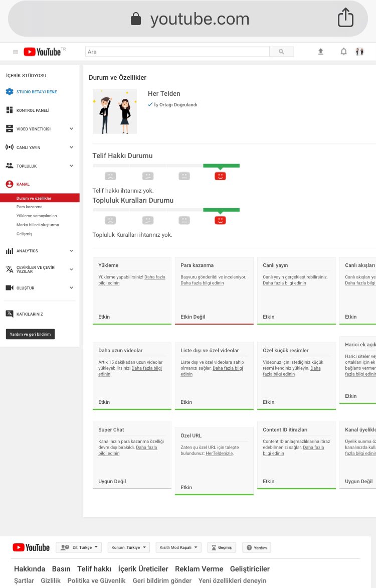The image size is (376, 588).
Task: Click the Gizlilik footer link
Action: click(x=51, y=580)
